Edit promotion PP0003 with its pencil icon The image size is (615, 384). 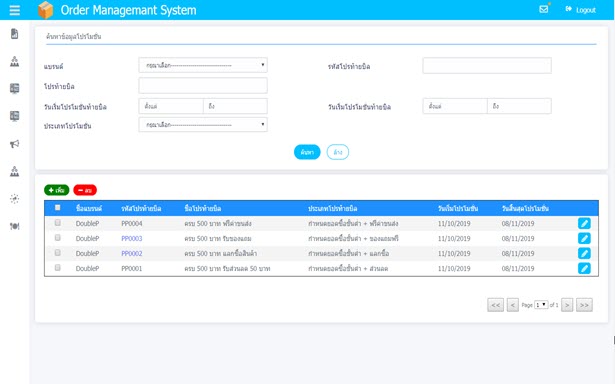tap(584, 238)
